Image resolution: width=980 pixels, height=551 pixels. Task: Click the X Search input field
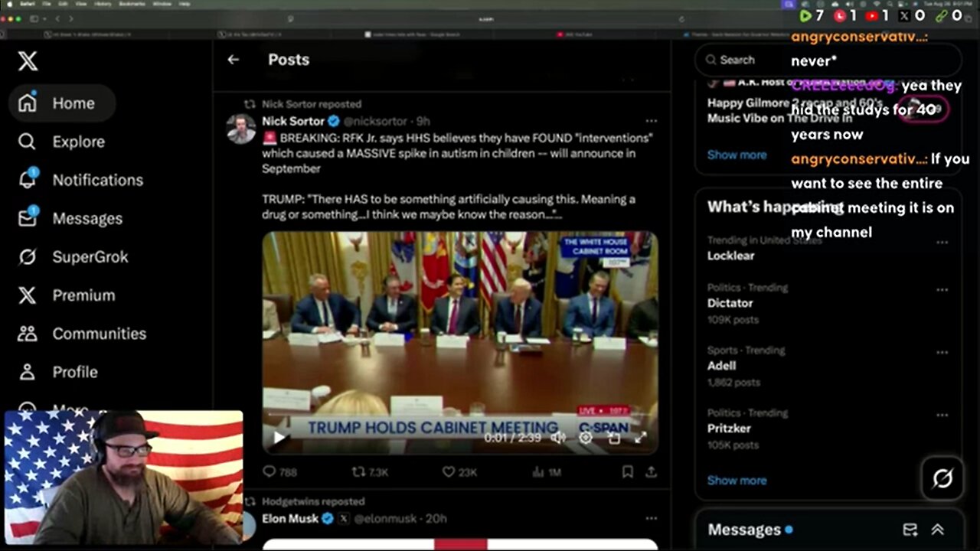click(x=827, y=60)
